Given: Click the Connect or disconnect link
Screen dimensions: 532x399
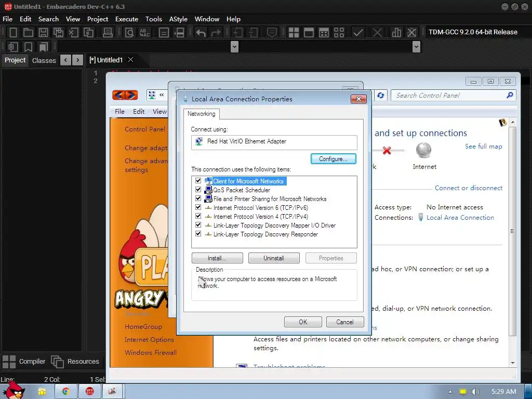Looking at the screenshot, I should (469, 188).
